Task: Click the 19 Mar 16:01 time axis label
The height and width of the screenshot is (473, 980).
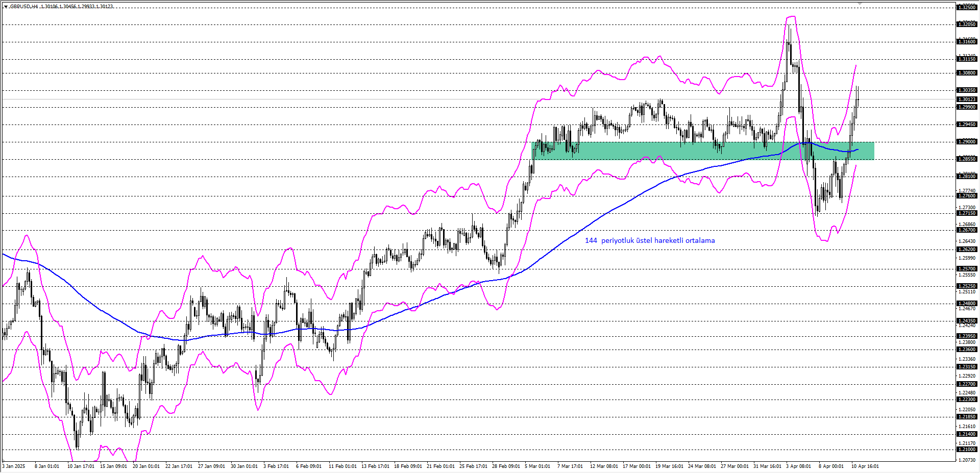Action: pos(669,466)
